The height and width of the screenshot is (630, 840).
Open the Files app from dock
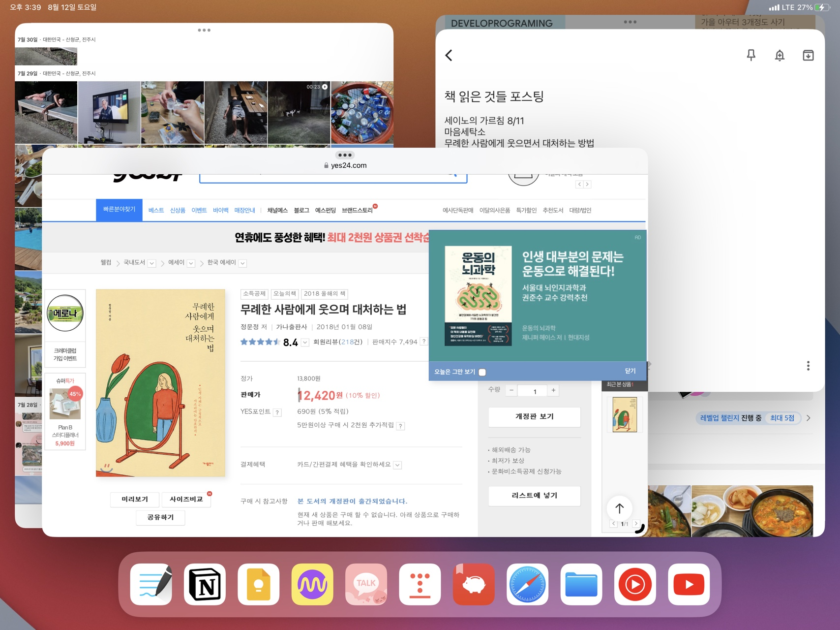pyautogui.click(x=581, y=584)
